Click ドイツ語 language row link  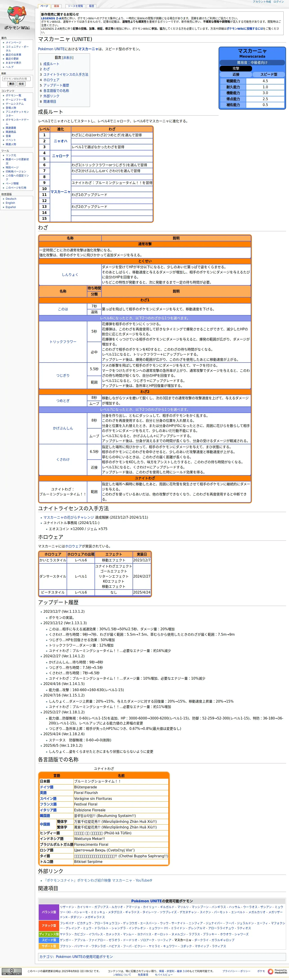point(47,787)
